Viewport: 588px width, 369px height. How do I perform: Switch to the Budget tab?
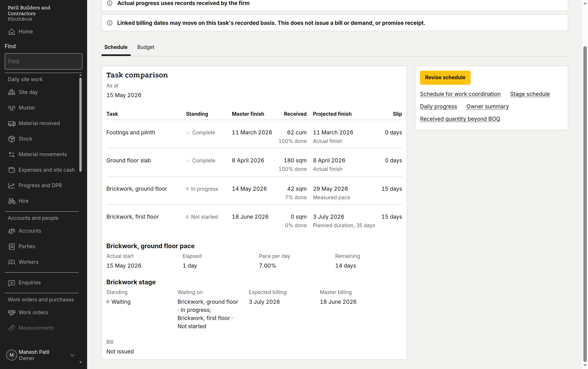[145, 47]
